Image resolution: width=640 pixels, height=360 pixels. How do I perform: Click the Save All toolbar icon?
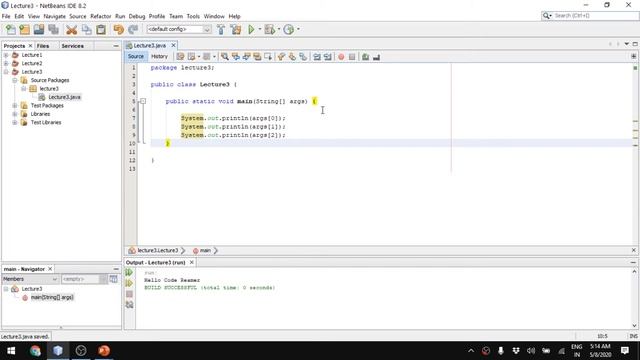53,29
